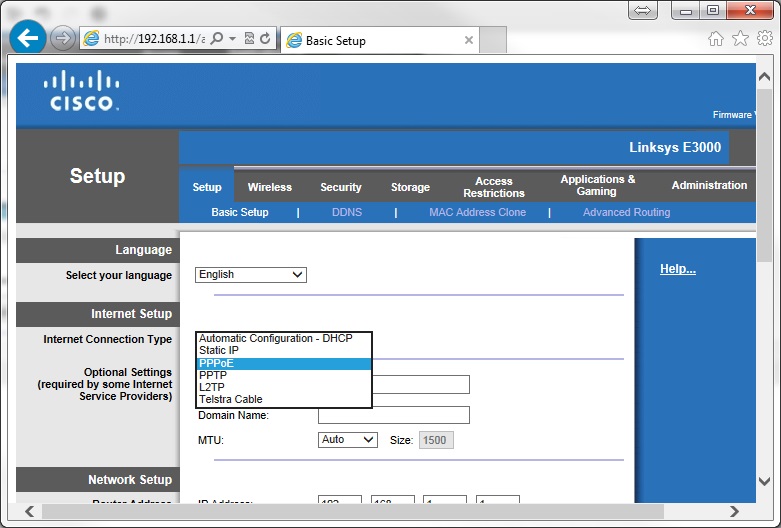Click the Host Name input field
The height and width of the screenshot is (528, 781).
click(421, 385)
